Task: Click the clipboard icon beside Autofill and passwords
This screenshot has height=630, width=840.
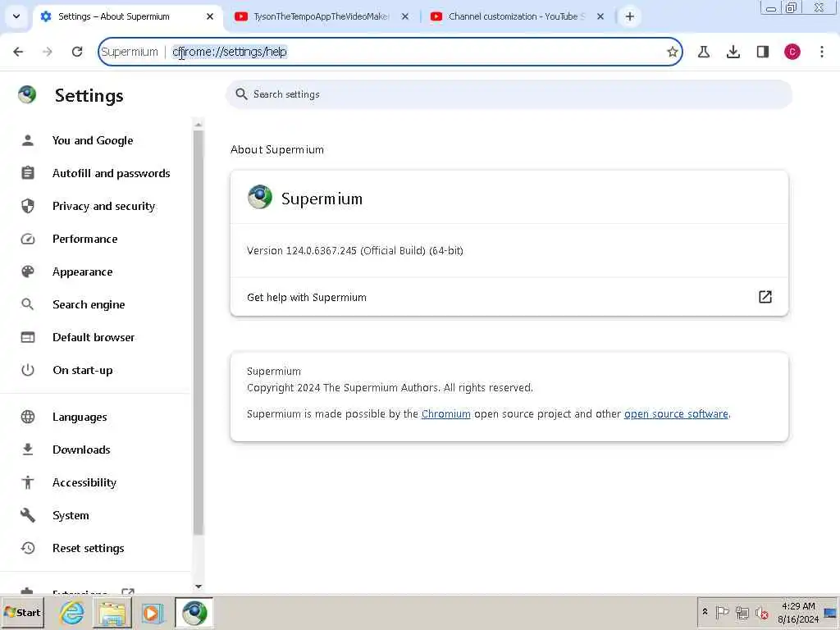Action: coord(28,173)
